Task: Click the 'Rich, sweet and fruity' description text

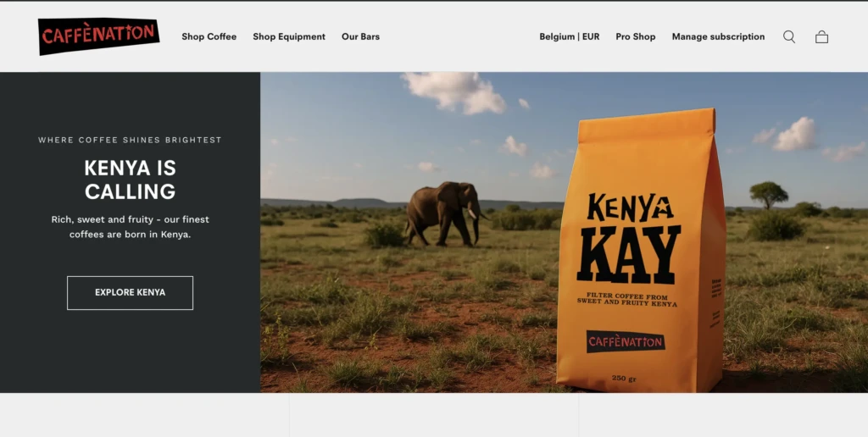Action: (x=130, y=227)
